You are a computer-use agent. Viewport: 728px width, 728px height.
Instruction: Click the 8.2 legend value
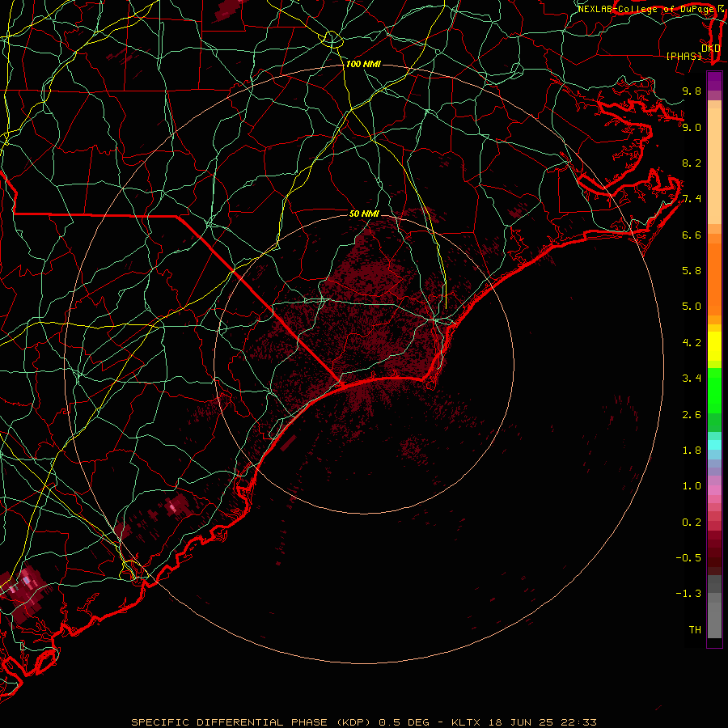coord(692,163)
